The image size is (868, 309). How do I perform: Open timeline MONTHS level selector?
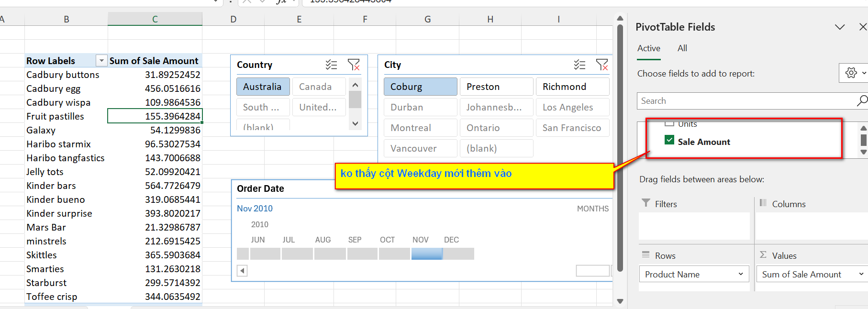coord(592,209)
